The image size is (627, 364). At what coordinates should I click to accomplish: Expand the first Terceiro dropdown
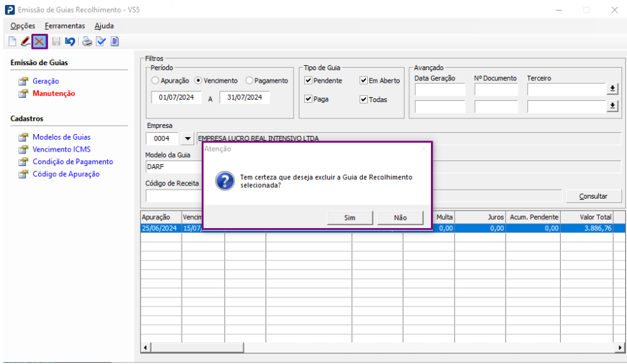click(613, 89)
